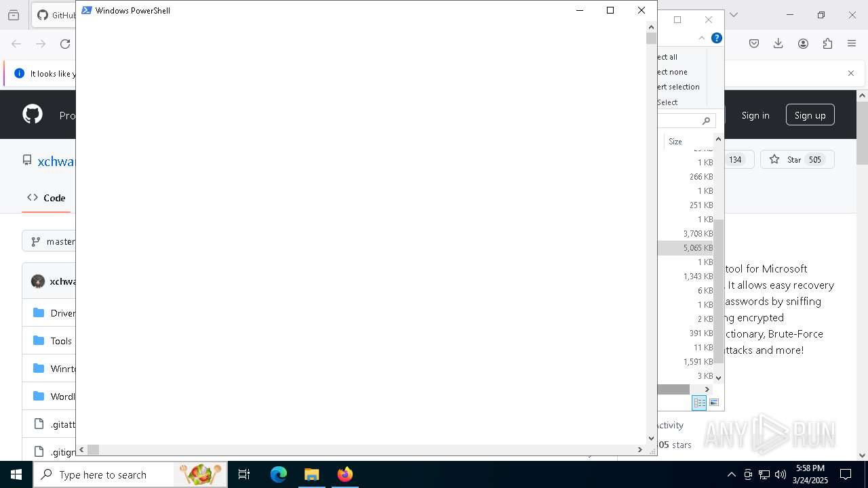Launch Microsoft Edge from taskbar
The width and height of the screenshot is (868, 488).
pos(279,474)
